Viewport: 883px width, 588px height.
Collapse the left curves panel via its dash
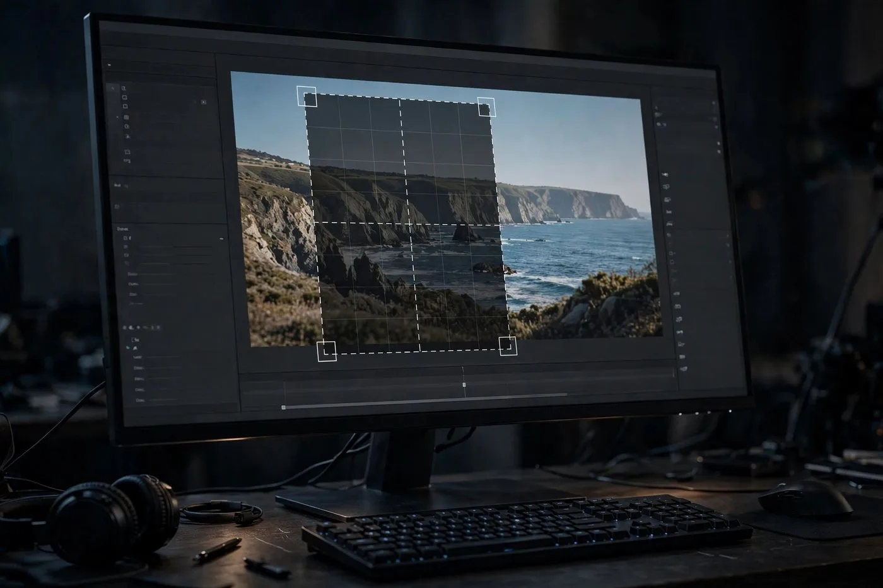221,239
